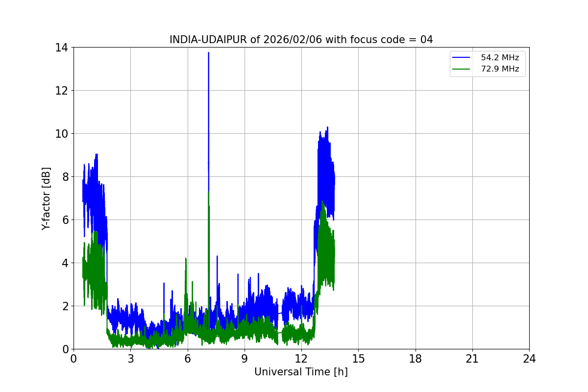Image resolution: width=588 pixels, height=392 pixels.
Task: Select the '54.2 MHz' legend label
Action: pyautogui.click(x=500, y=58)
